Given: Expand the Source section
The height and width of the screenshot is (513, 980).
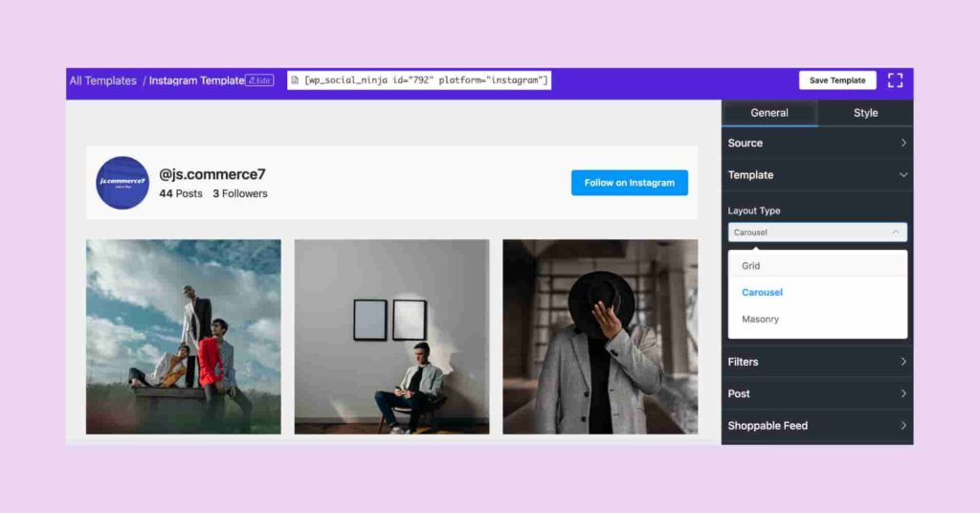Looking at the screenshot, I should pyautogui.click(x=817, y=143).
